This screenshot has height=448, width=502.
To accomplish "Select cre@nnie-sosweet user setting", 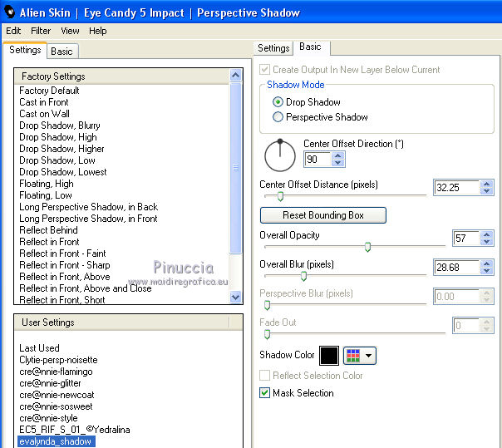I will (x=56, y=406).
